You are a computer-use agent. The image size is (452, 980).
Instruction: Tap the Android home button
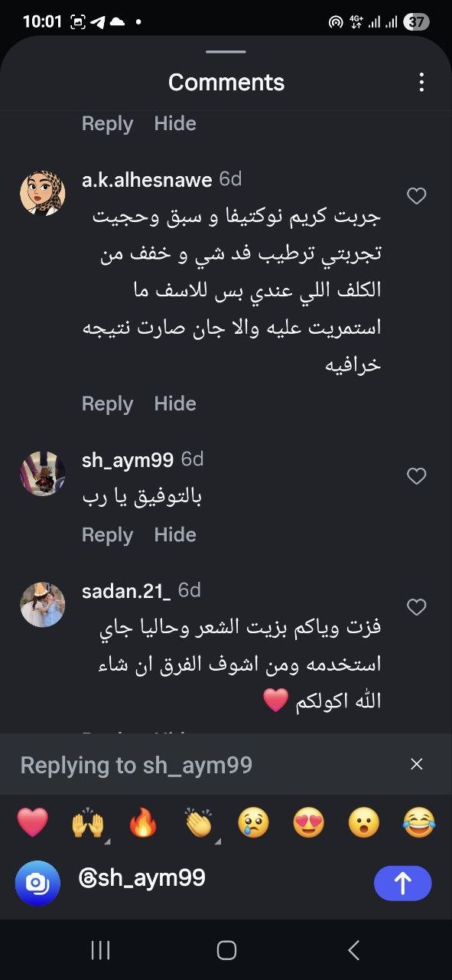[x=226, y=950]
